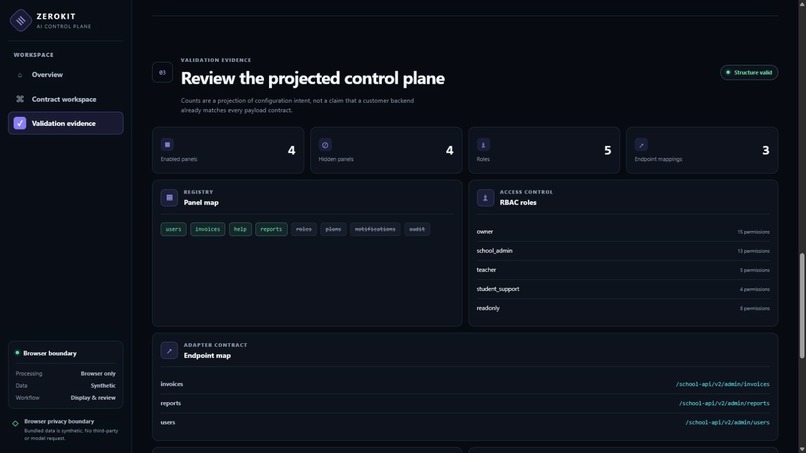The height and width of the screenshot is (453, 806).
Task: Click the Hidden panels slashed-circle icon
Action: 325,145
